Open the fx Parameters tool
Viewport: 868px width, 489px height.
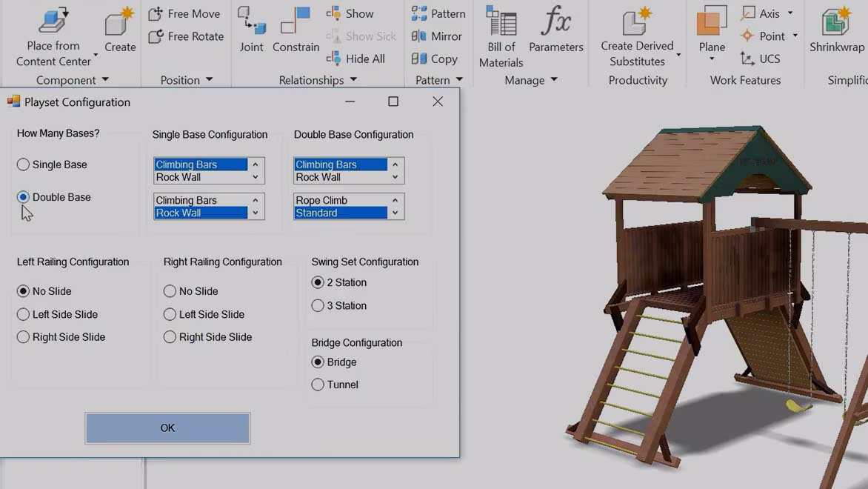[555, 30]
